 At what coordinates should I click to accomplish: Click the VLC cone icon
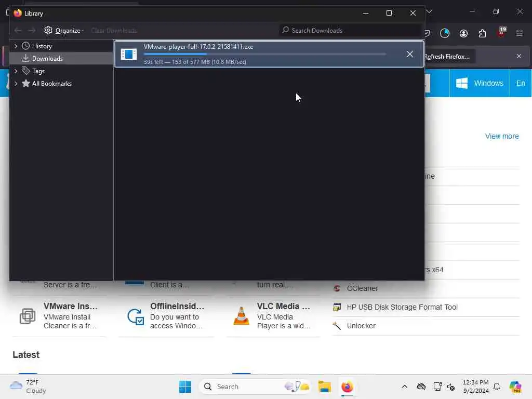pyautogui.click(x=241, y=316)
